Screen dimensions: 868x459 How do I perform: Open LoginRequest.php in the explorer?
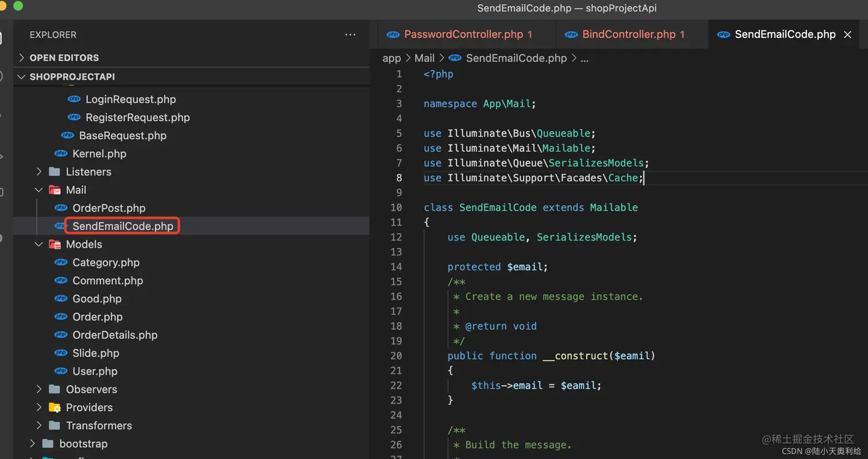[x=130, y=99]
